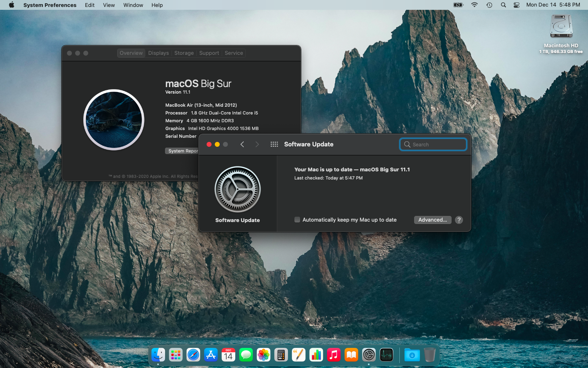This screenshot has width=588, height=368.
Task: Open Software Update help button
Action: click(459, 220)
